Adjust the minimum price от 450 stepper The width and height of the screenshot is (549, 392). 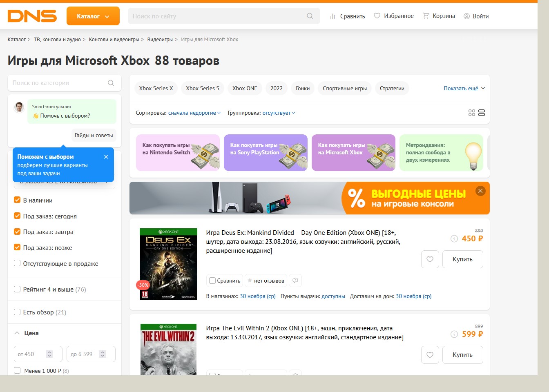click(x=49, y=354)
